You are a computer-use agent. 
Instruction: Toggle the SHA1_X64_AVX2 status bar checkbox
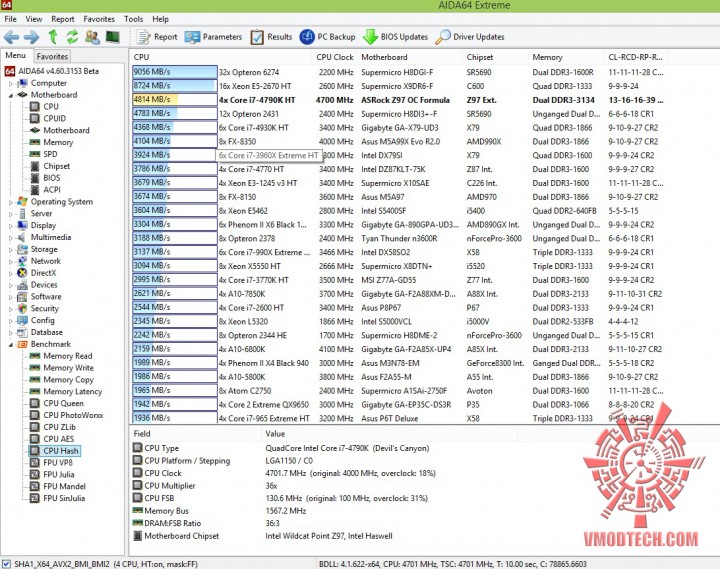[6, 563]
